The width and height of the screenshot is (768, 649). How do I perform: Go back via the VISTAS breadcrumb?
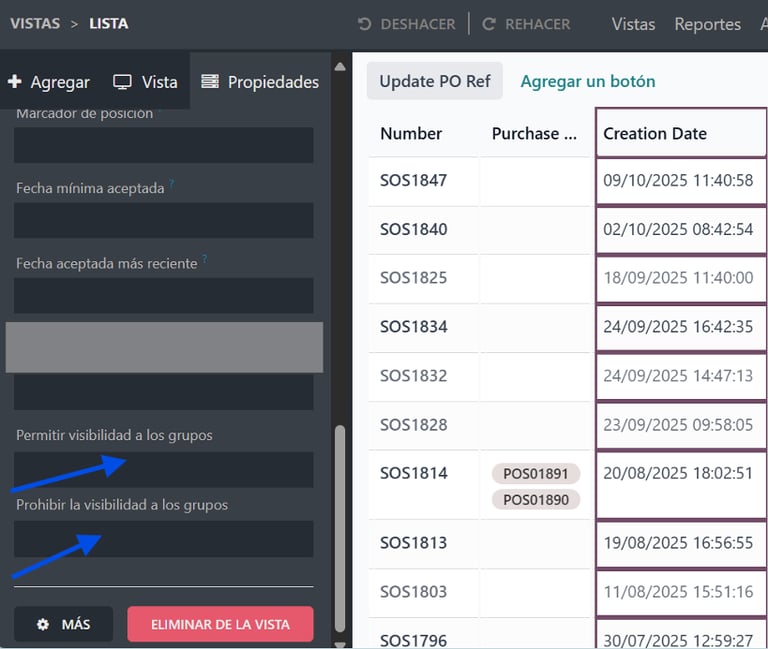[35, 23]
